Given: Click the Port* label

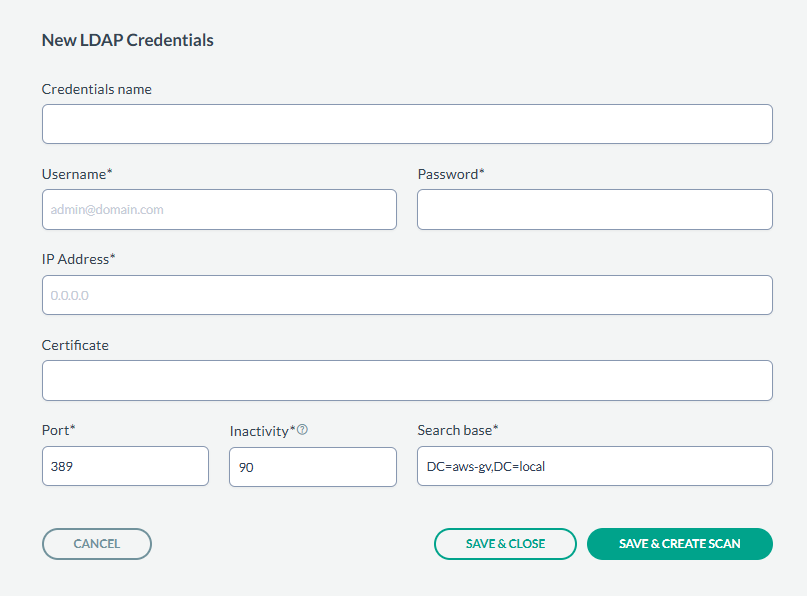Looking at the screenshot, I should (59, 430).
